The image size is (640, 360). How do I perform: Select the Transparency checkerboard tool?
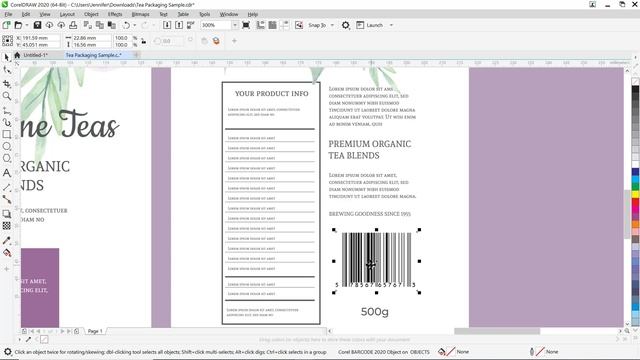(7, 226)
